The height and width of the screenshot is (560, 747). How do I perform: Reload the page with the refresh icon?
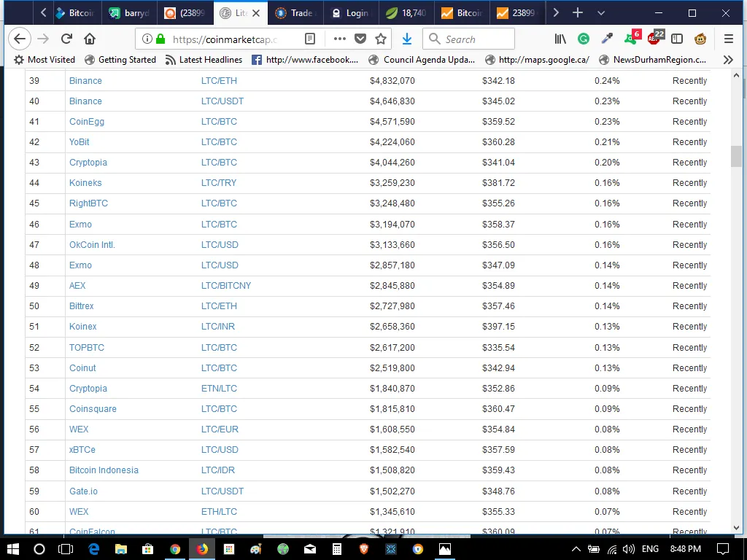coord(66,39)
